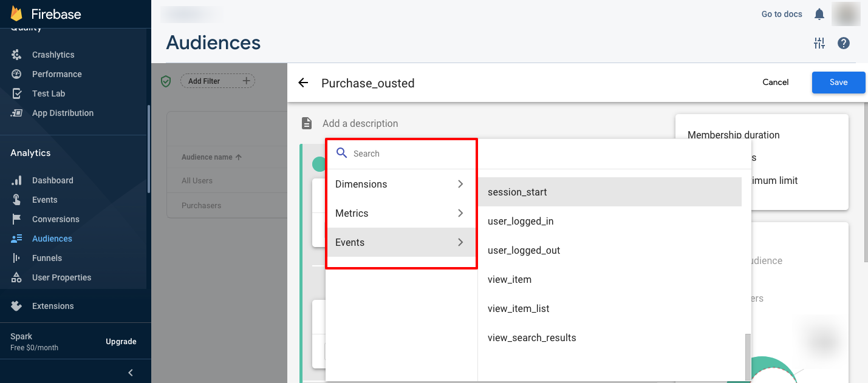Open the Go to docs link
The image size is (868, 383).
(782, 14)
